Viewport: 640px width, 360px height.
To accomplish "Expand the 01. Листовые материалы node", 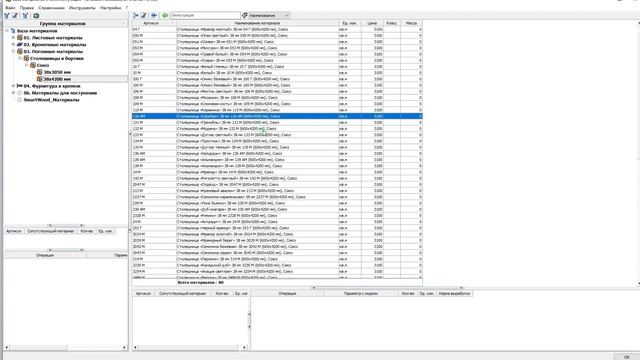I will 13,38.
